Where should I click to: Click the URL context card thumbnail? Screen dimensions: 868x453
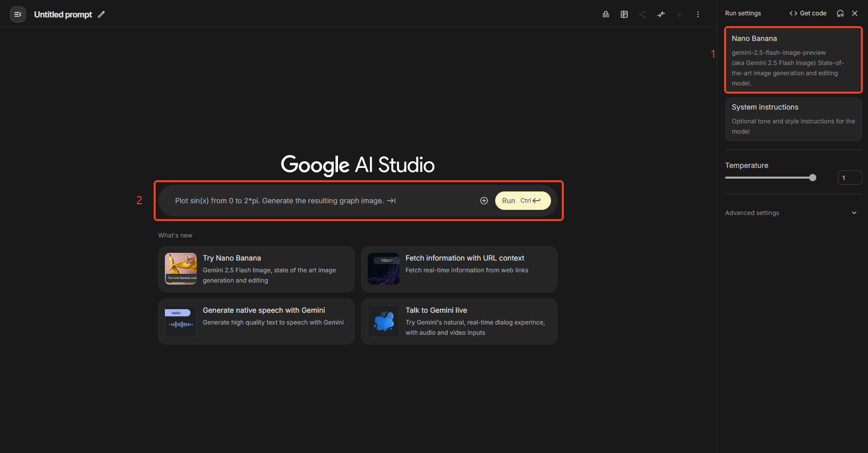click(x=384, y=269)
